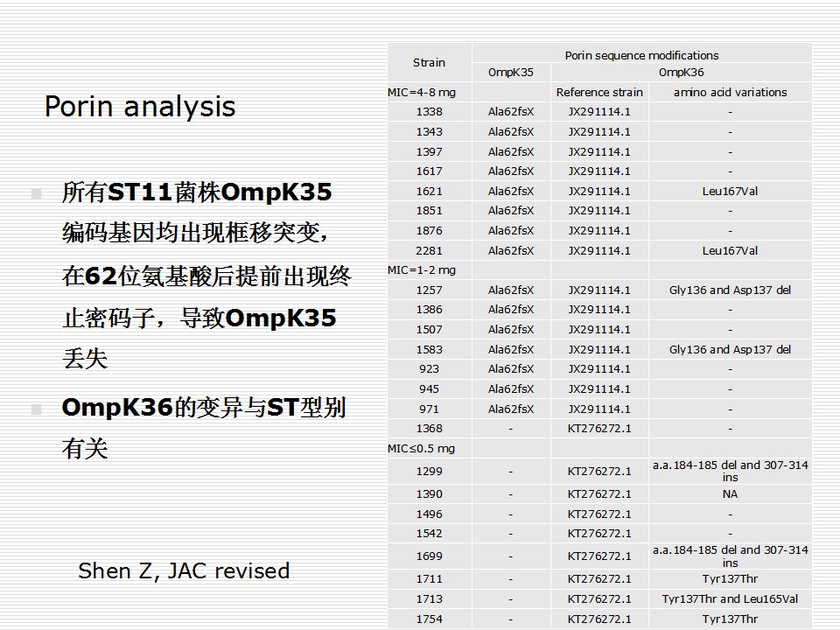Click strain cell '1621'
This screenshot has height=630, width=840.
pos(429,192)
